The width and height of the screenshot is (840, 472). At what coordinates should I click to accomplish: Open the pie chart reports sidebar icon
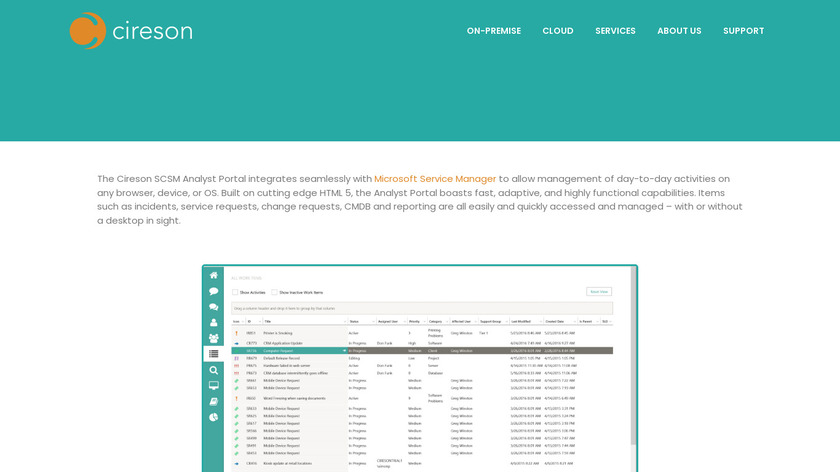pos(213,417)
